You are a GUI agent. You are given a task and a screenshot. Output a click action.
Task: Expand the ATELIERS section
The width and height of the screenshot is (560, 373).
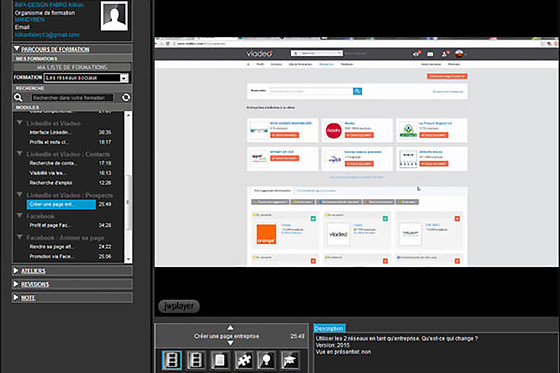click(16, 270)
